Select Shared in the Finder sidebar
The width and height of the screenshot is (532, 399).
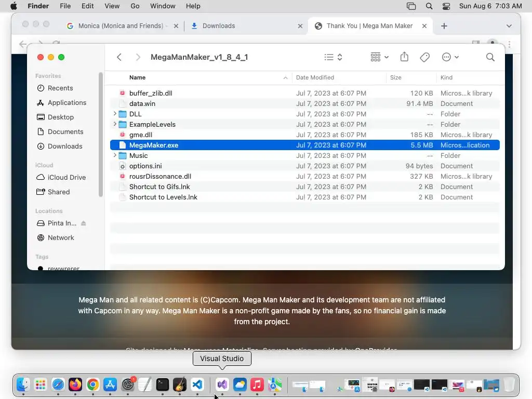[x=59, y=192]
